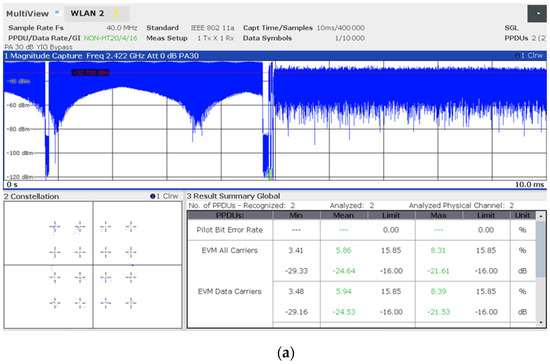Click the Pilot Bit Error Rate row label
550x364 pixels.
tap(230, 230)
